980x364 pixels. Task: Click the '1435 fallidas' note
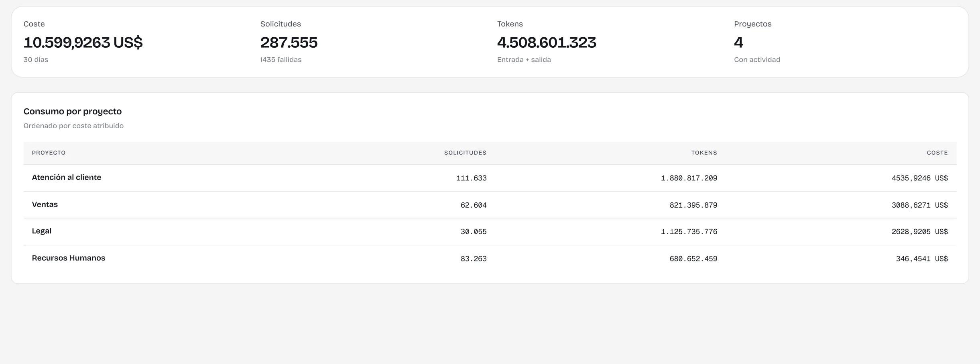(281, 60)
